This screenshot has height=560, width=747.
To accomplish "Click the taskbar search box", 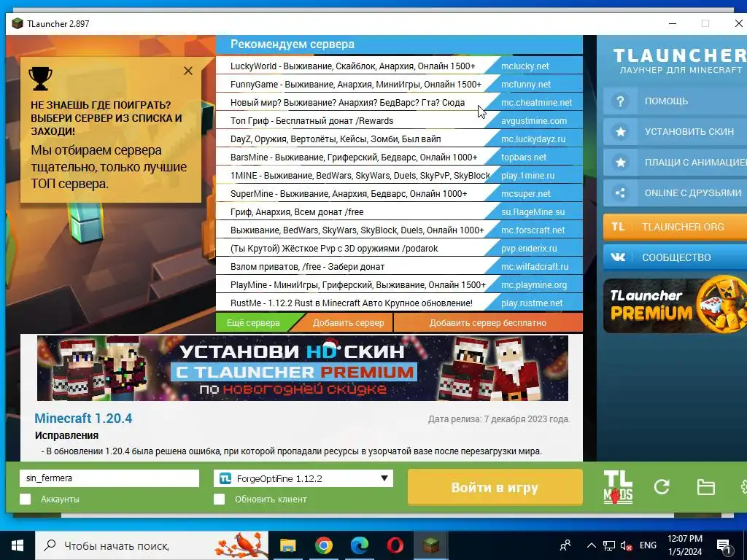I will [152, 545].
